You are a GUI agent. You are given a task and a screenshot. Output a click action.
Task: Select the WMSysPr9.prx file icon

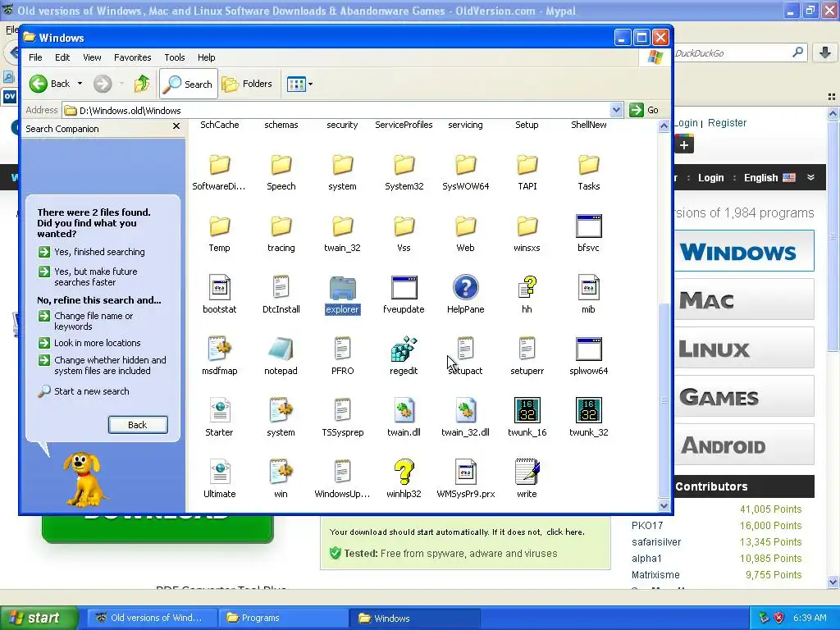466,472
